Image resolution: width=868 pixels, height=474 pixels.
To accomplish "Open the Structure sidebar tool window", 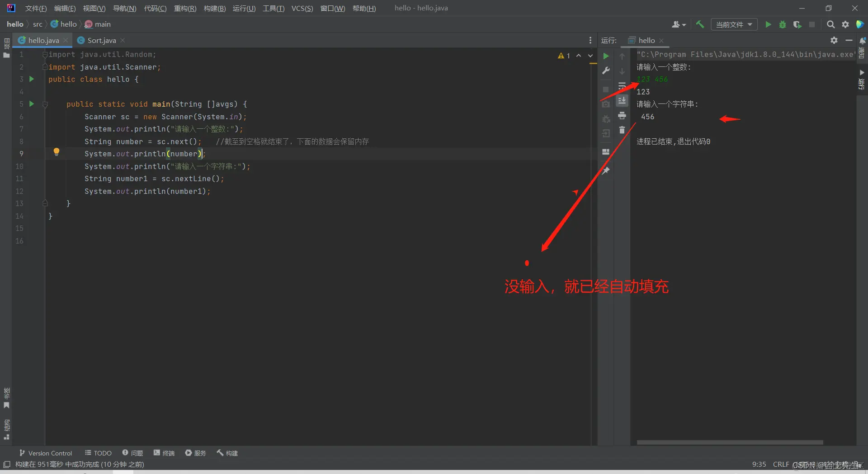I will pyautogui.click(x=6, y=430).
